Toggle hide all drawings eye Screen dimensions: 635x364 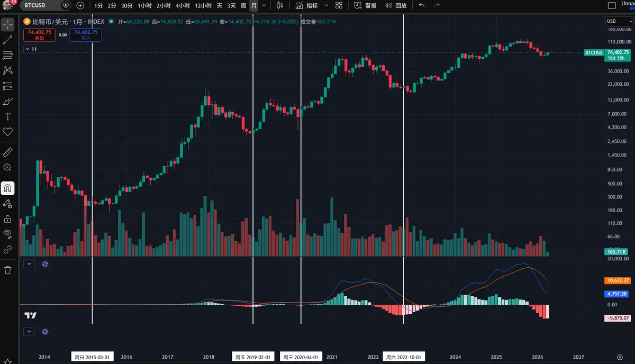tap(8, 233)
